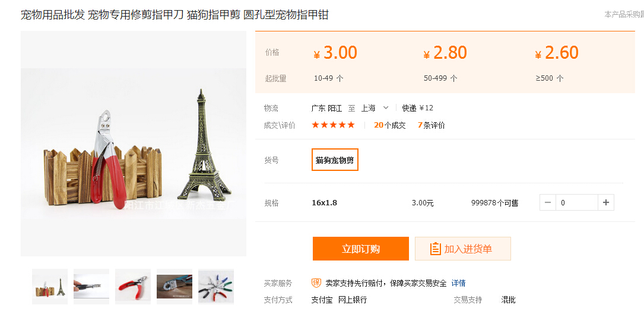Click the plus icon to increase quantity
The height and width of the screenshot is (324, 644).
coord(605,202)
